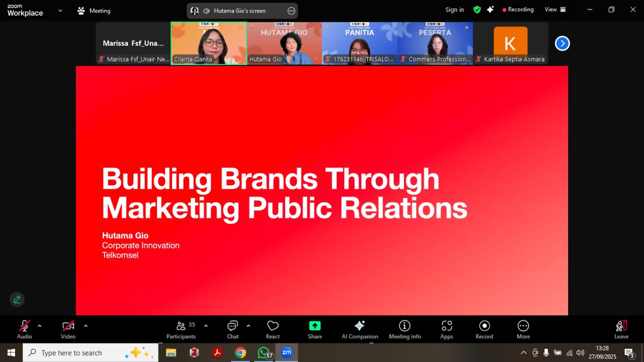The width and height of the screenshot is (644, 362).
Task: Leave the meeting
Action: pos(621,330)
